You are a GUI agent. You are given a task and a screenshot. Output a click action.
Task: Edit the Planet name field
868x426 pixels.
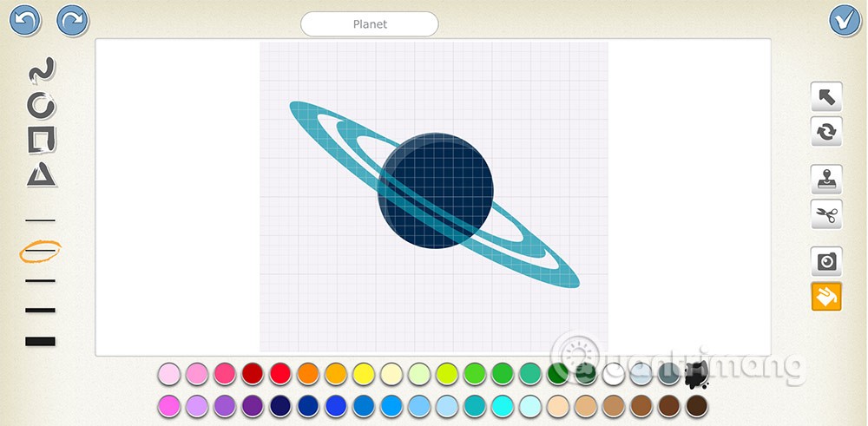[x=370, y=24]
